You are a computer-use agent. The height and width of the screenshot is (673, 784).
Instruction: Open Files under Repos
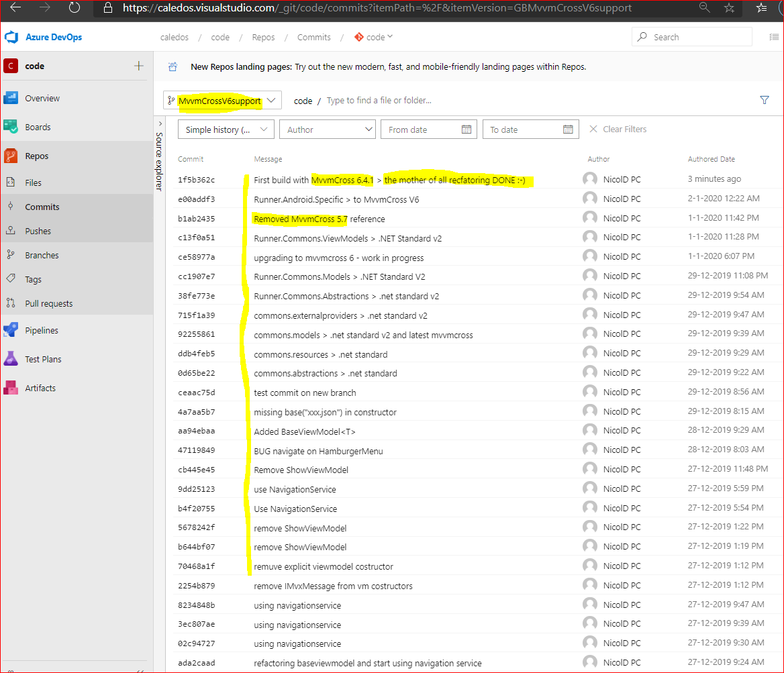tap(33, 183)
